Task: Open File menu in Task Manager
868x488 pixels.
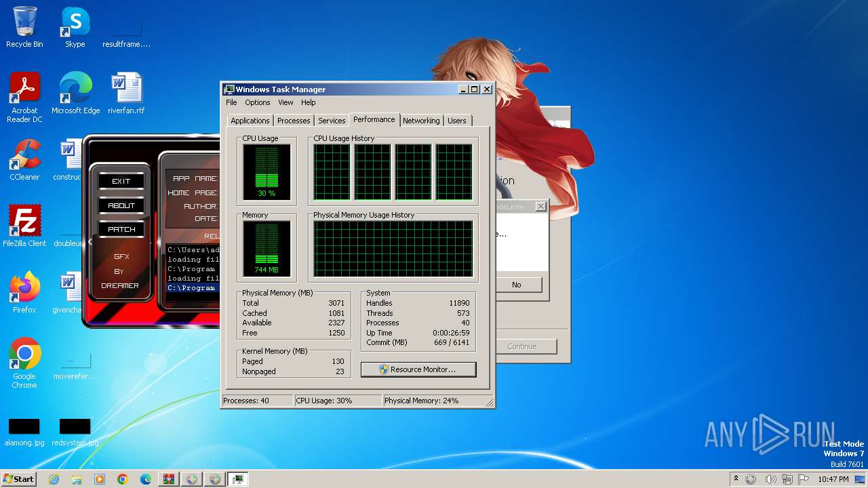Action: point(231,102)
